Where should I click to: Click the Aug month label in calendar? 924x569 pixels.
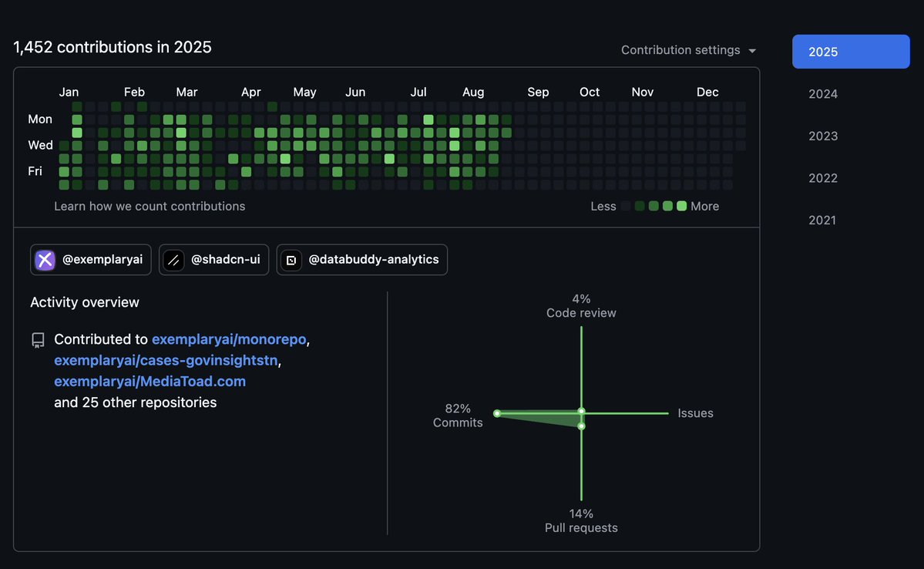(x=473, y=92)
